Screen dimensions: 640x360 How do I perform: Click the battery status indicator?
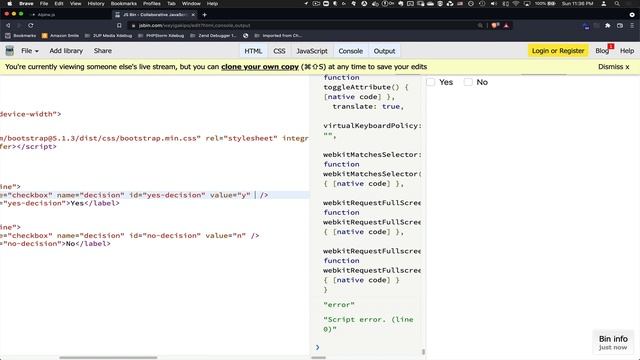tap(546, 4)
